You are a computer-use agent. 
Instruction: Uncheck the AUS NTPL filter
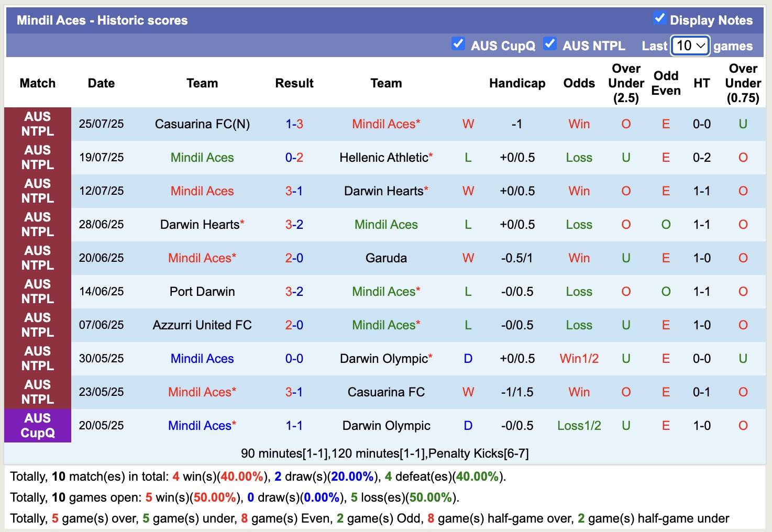click(x=549, y=43)
